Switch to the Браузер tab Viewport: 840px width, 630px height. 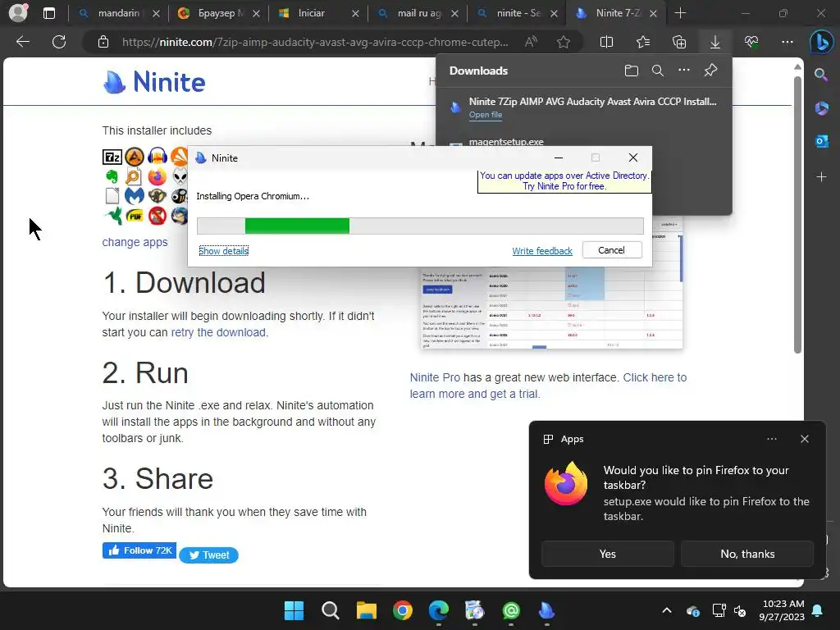217,13
